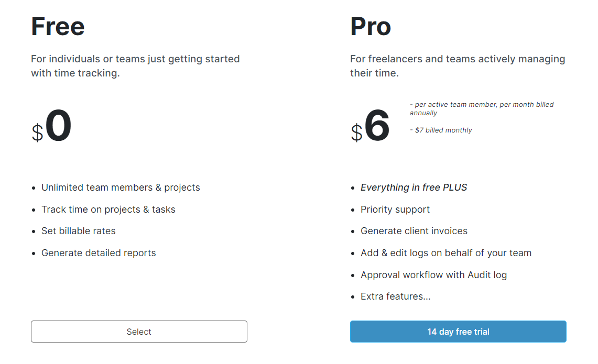
Task: Click 'Generate detailed reports' feature
Action: pos(99,253)
